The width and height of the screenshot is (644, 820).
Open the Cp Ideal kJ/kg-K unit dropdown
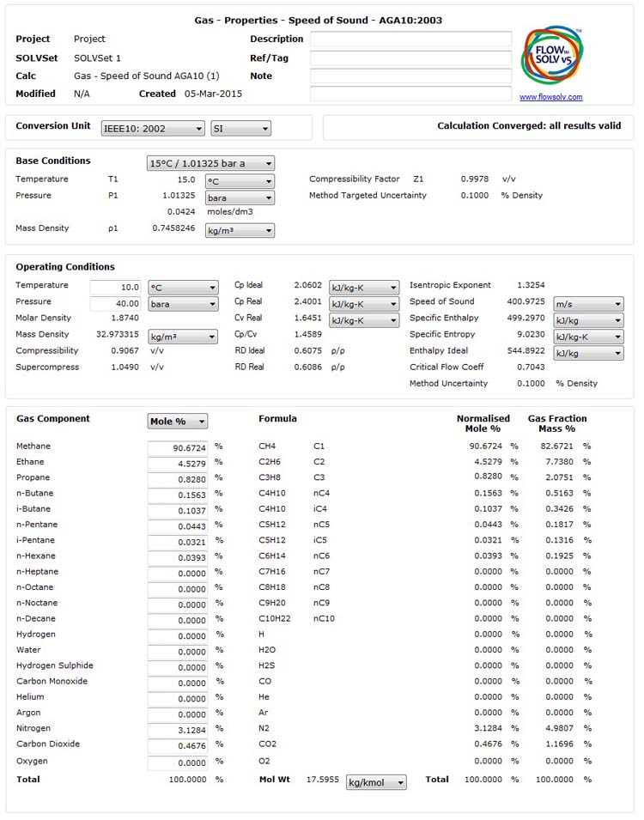tap(364, 288)
